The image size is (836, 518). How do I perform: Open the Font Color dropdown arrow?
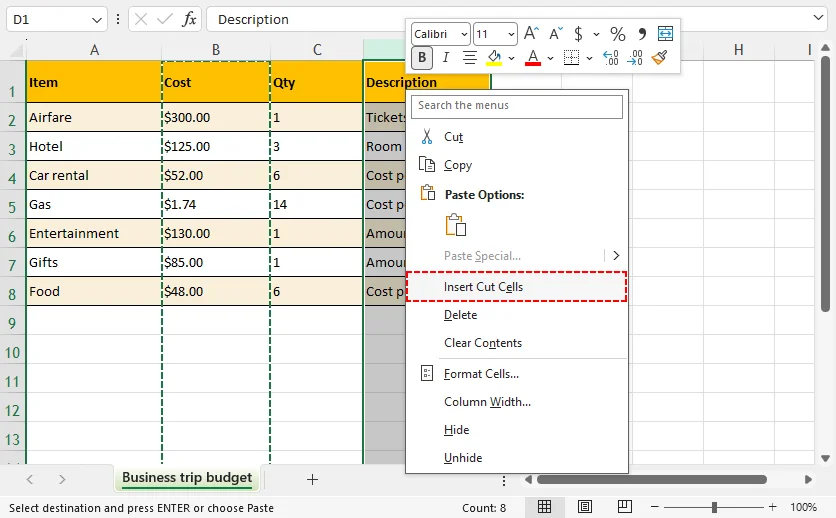[x=550, y=58]
